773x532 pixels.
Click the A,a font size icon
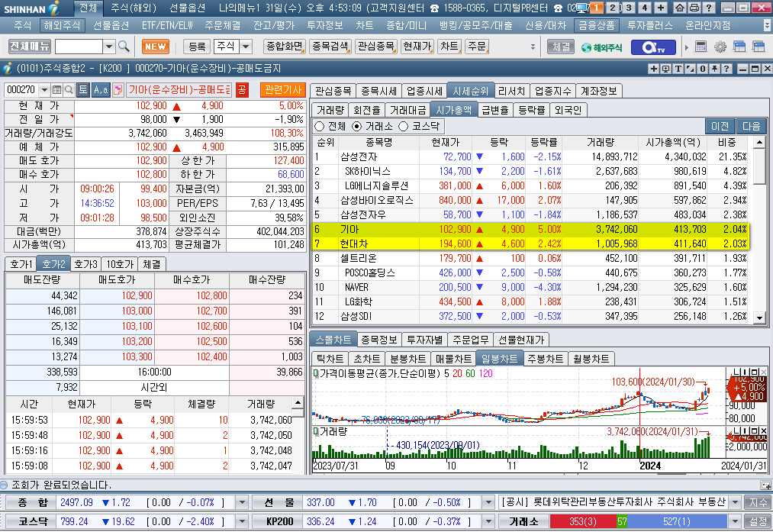click(101, 90)
